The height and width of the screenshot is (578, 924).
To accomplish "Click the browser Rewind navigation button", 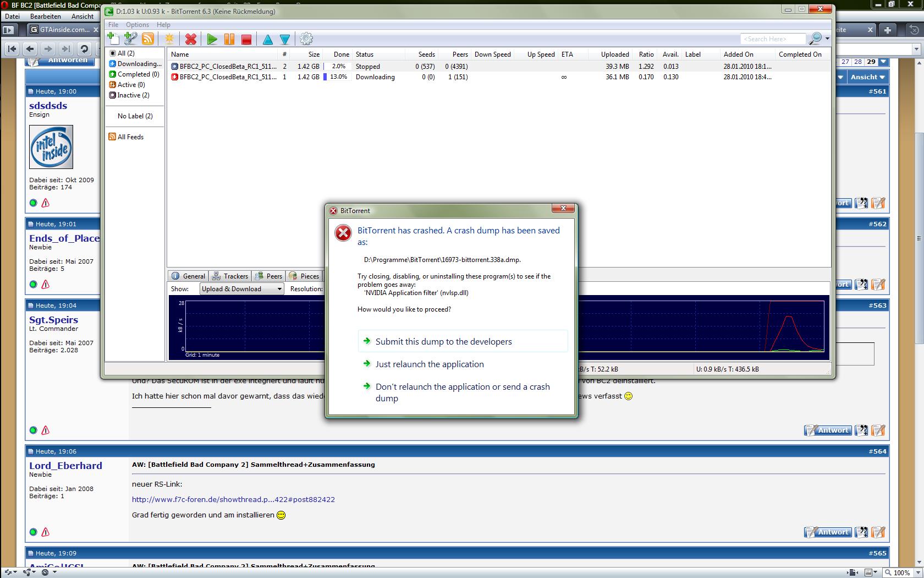I will pos(12,49).
